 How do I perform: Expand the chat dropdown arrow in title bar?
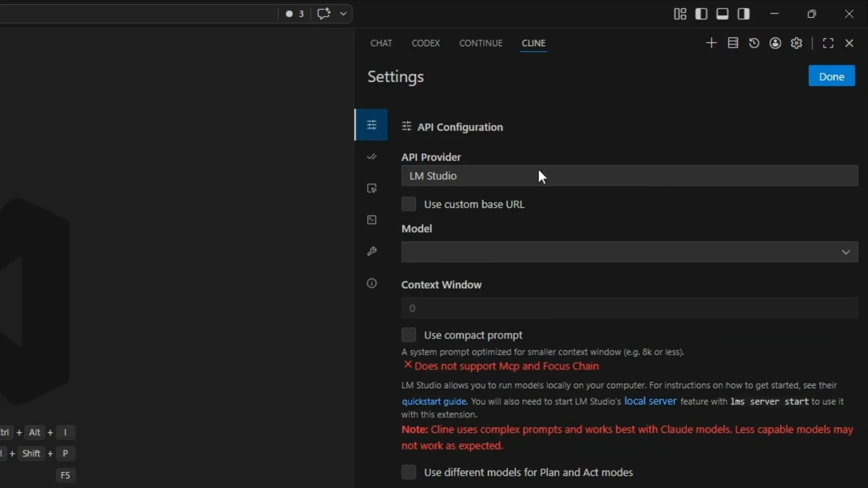click(343, 14)
